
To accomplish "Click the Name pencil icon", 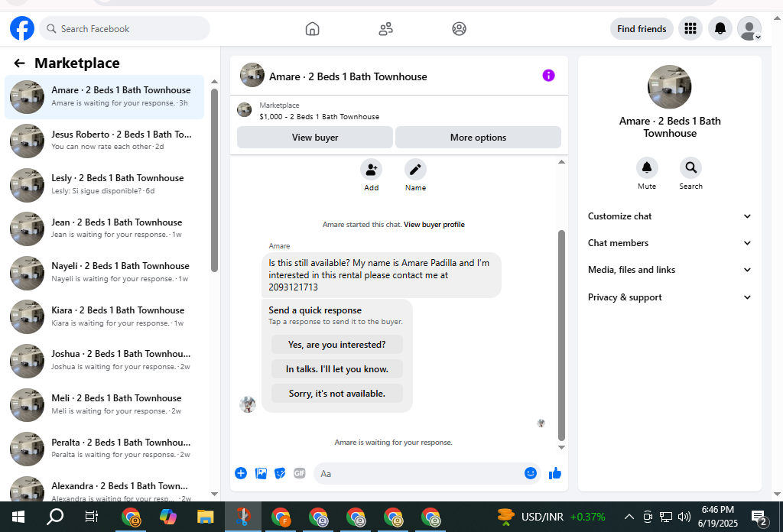I will click(x=415, y=170).
